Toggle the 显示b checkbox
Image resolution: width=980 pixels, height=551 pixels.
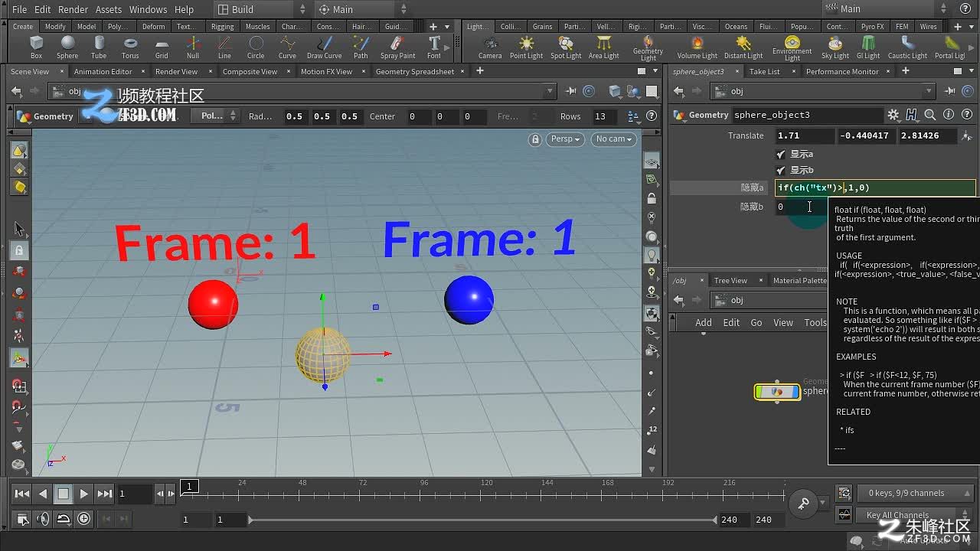[781, 170]
